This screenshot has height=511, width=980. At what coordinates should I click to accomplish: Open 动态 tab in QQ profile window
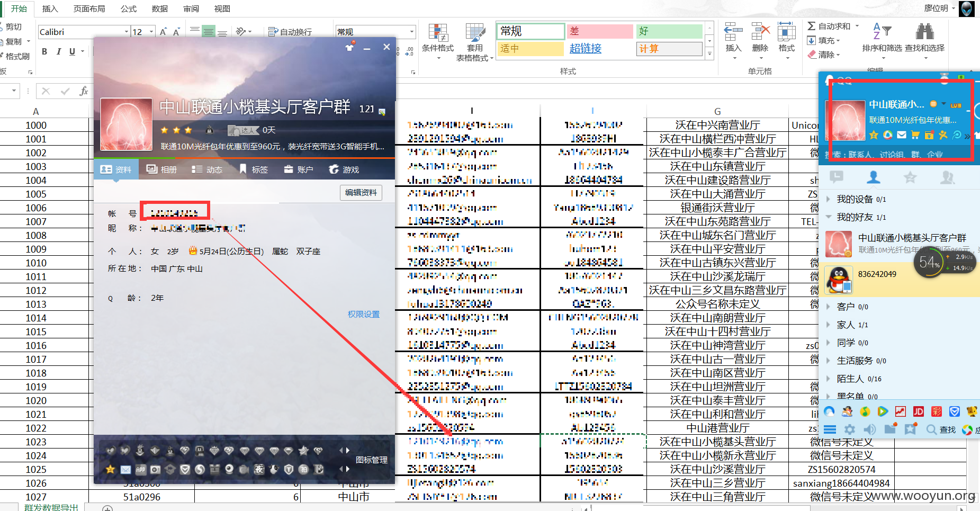[207, 169]
